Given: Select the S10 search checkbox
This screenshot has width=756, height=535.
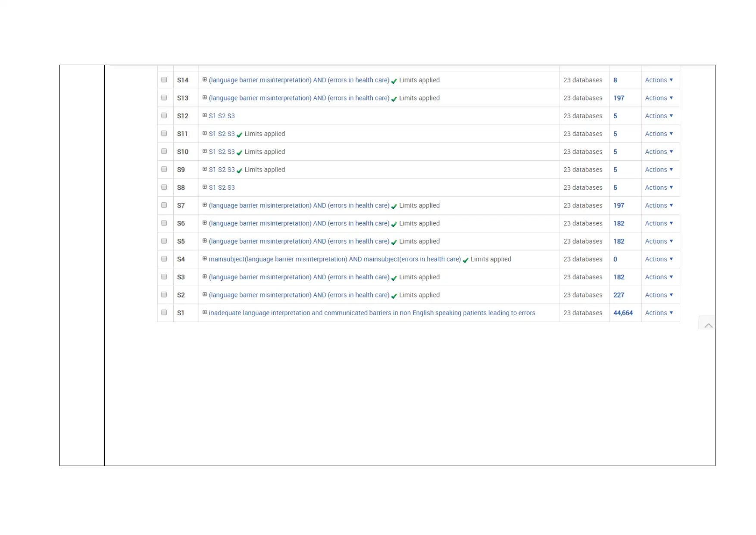Looking at the screenshot, I should coord(164,151).
